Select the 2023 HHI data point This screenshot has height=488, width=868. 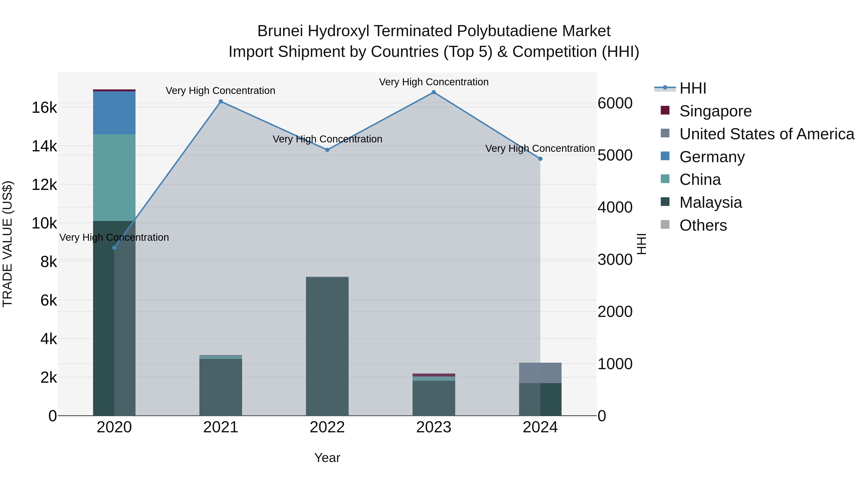pyautogui.click(x=434, y=92)
